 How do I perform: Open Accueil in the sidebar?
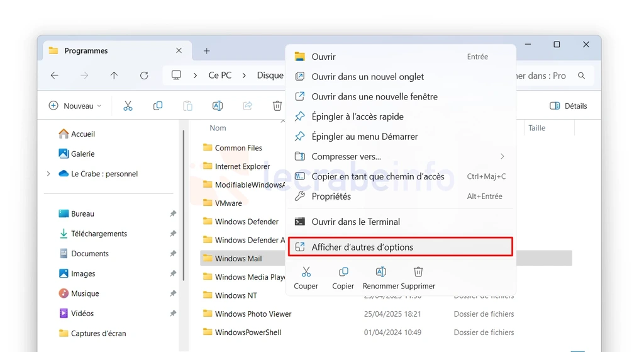click(x=76, y=133)
